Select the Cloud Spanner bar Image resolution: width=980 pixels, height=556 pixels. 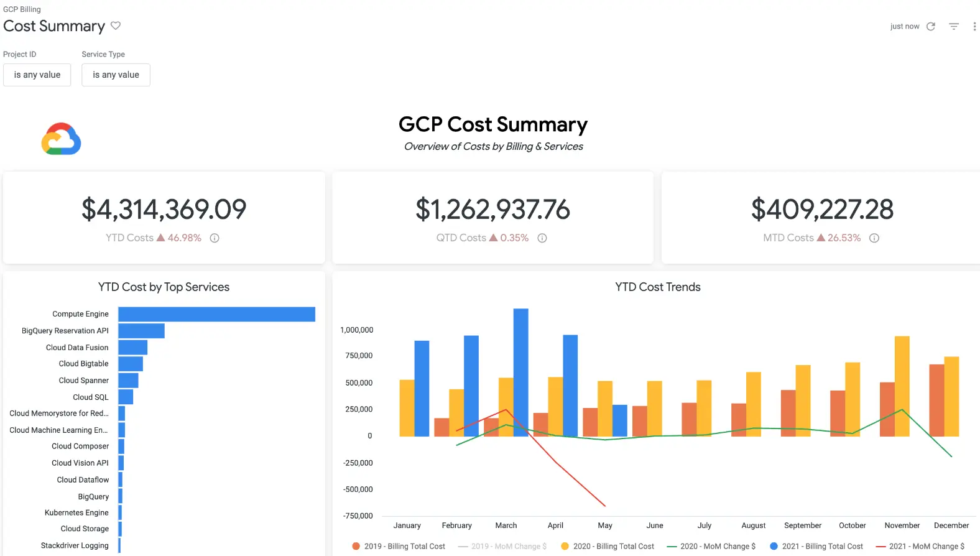128,380
